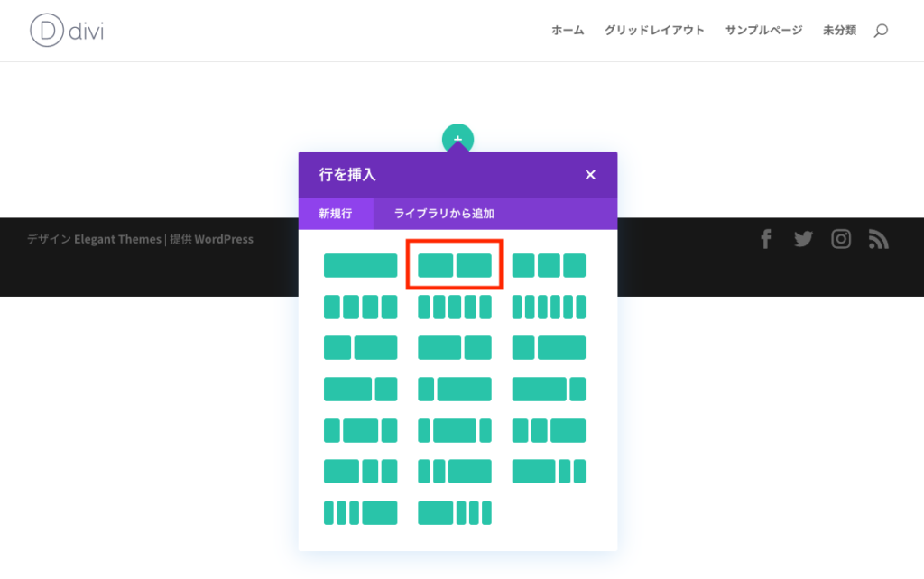The image size is (924, 579).
Task: Select the single-column row layout
Action: click(361, 265)
